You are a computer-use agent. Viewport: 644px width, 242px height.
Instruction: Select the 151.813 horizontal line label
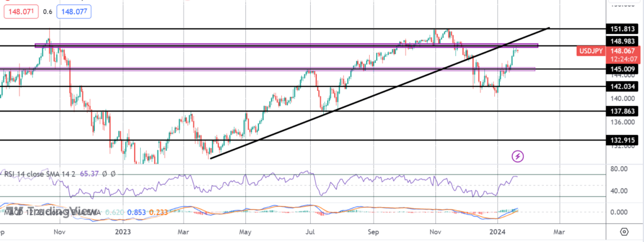(x=623, y=29)
